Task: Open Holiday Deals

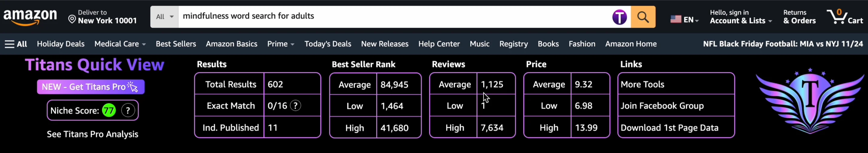Action: 61,44
